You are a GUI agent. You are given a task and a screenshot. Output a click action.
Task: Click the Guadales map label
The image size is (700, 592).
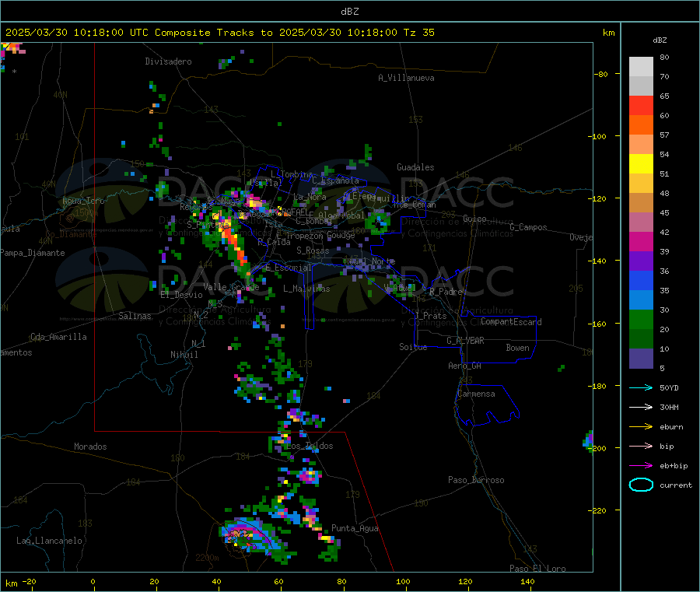point(415,167)
